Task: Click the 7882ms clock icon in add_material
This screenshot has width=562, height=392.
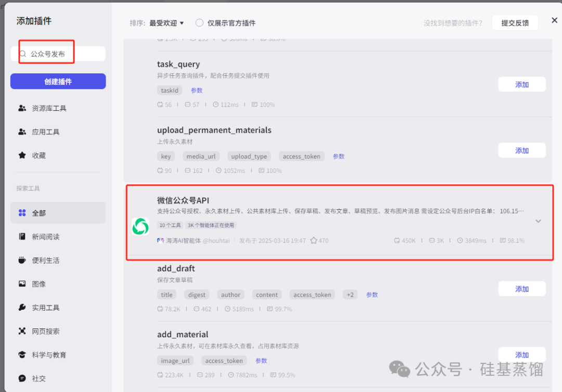Action: coord(231,375)
